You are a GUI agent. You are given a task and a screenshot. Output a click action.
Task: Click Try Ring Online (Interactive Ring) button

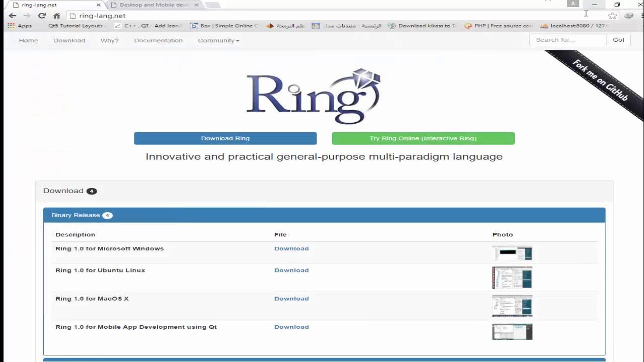tap(423, 138)
